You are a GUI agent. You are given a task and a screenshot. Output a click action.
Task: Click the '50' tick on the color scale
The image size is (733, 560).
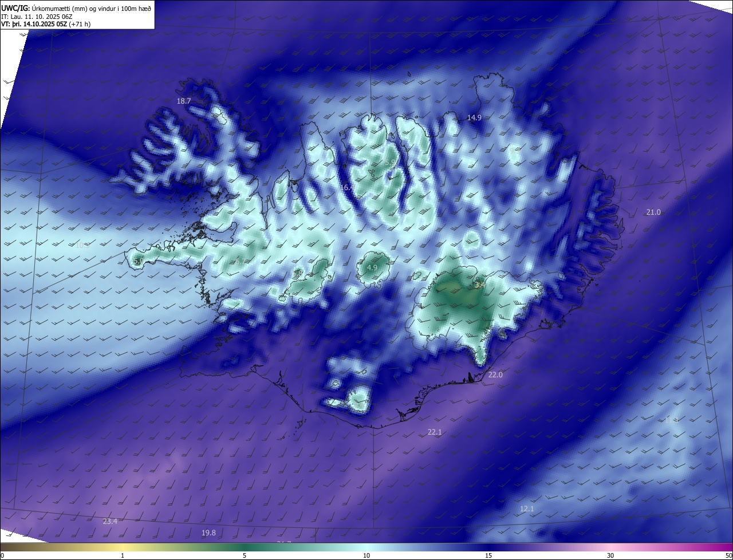728,555
